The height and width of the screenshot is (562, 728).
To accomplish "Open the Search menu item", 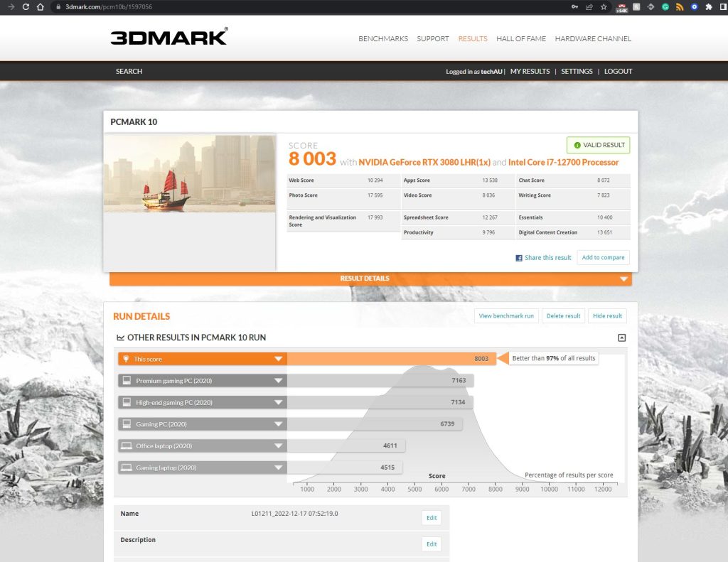I will tap(129, 72).
